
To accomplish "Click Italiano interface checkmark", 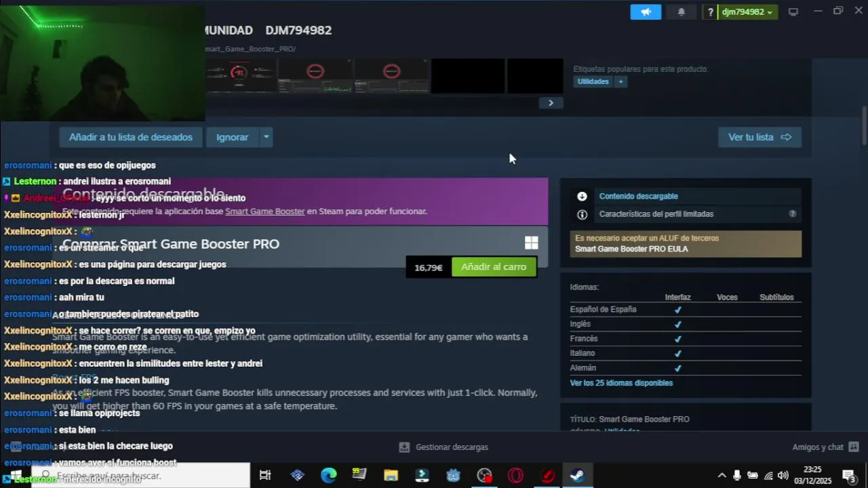I will pyautogui.click(x=677, y=353).
